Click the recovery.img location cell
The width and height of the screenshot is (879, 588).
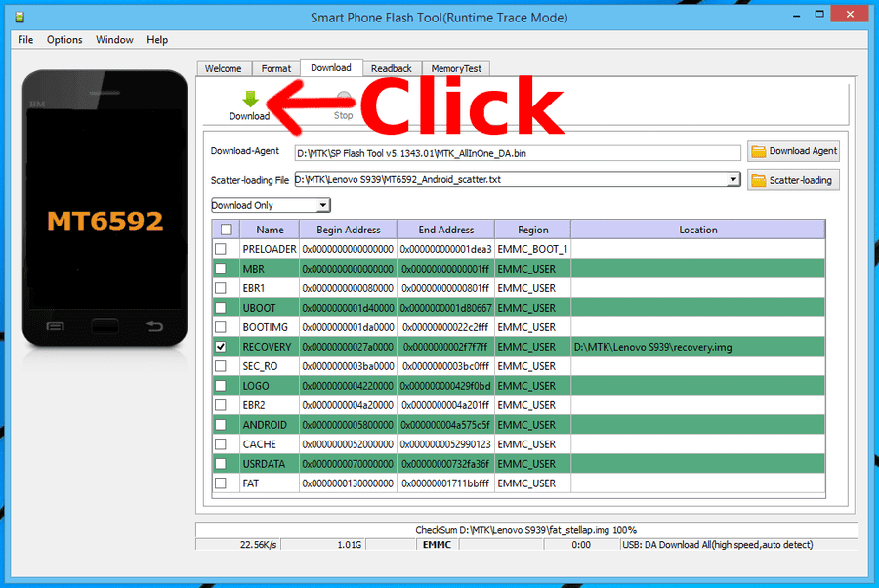pyautogui.click(x=698, y=347)
